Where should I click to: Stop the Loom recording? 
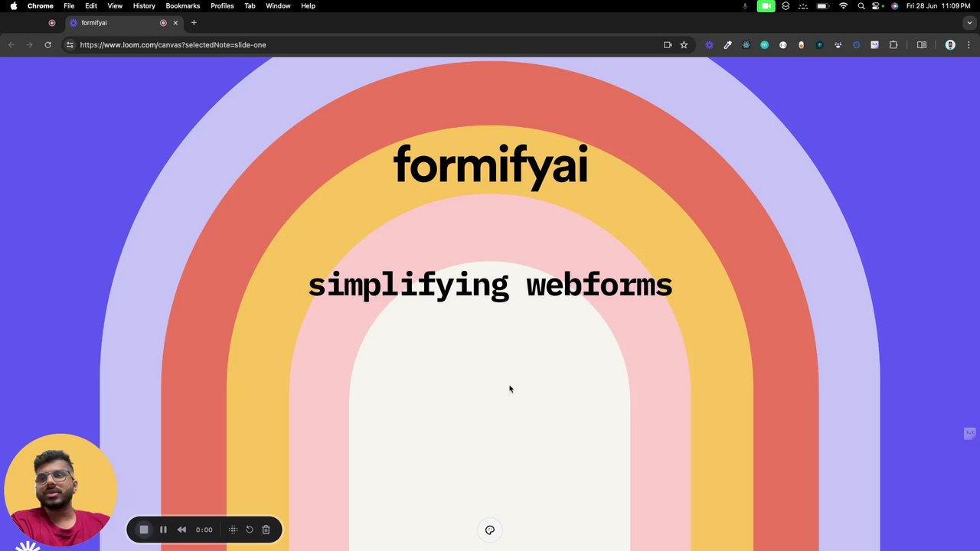click(x=144, y=530)
